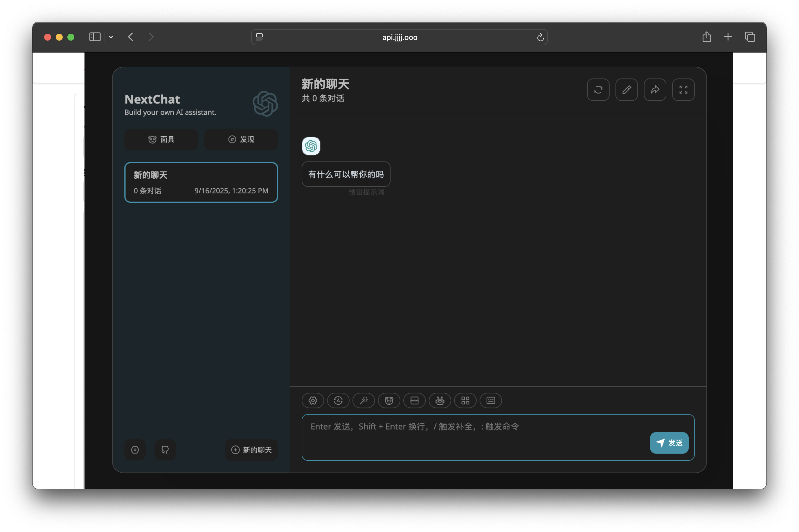Expand Safari tab group dropdown chevron
799x532 pixels.
(111, 37)
